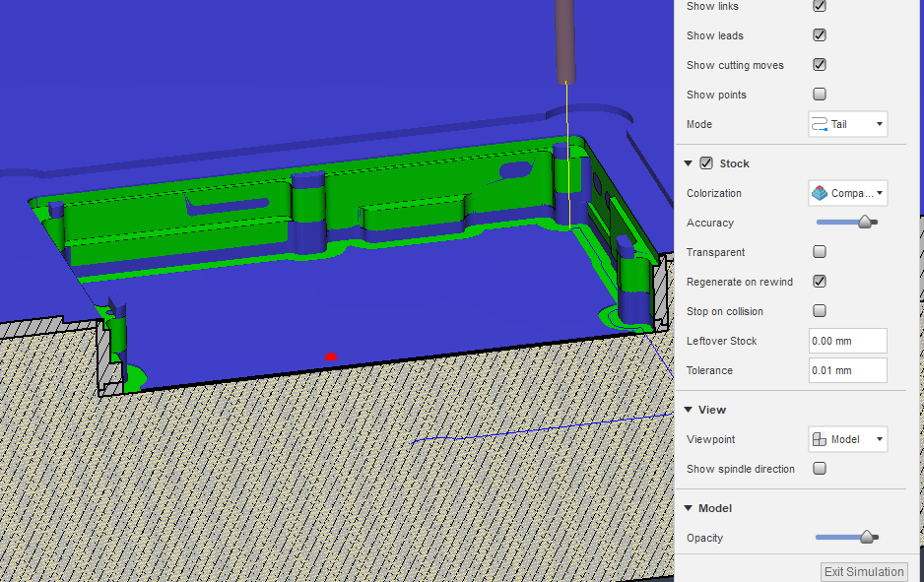Adjust the stock Accuracy slider handle
Screen dimensions: 924x582
coord(863,222)
